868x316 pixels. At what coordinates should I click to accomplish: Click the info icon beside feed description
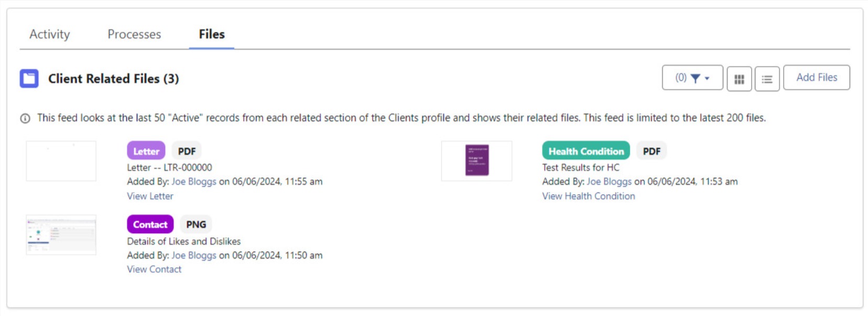pyautogui.click(x=25, y=118)
